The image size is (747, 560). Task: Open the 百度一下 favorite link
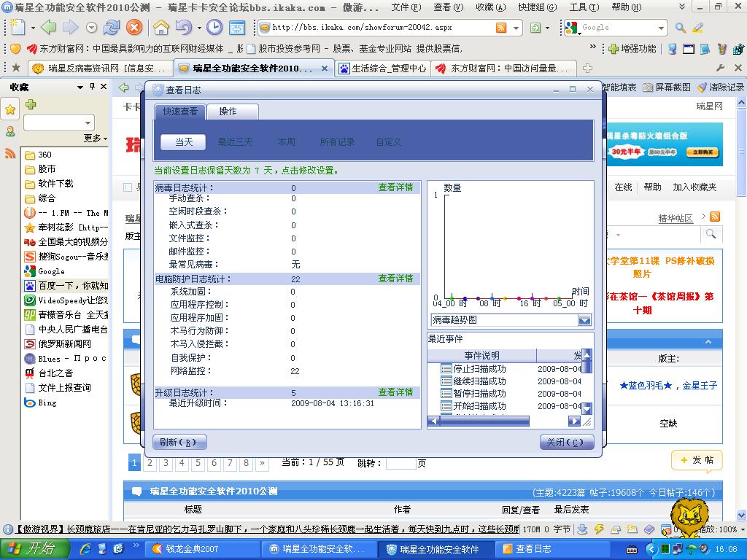pos(66,286)
